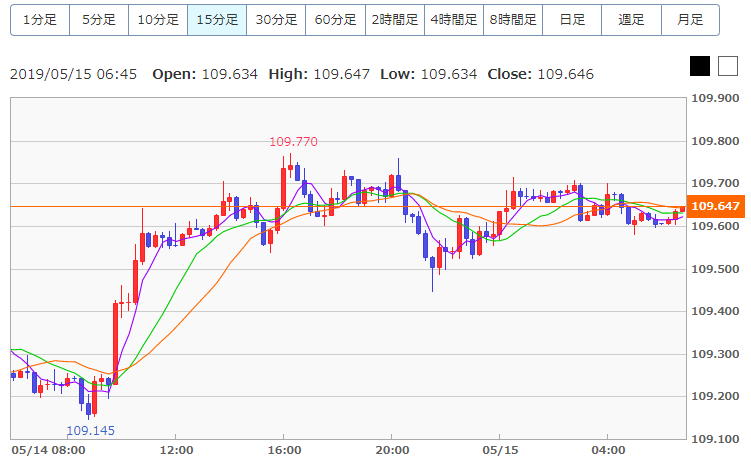Click the 109.900 price axis label
The height and width of the screenshot is (462, 751).
tap(715, 99)
